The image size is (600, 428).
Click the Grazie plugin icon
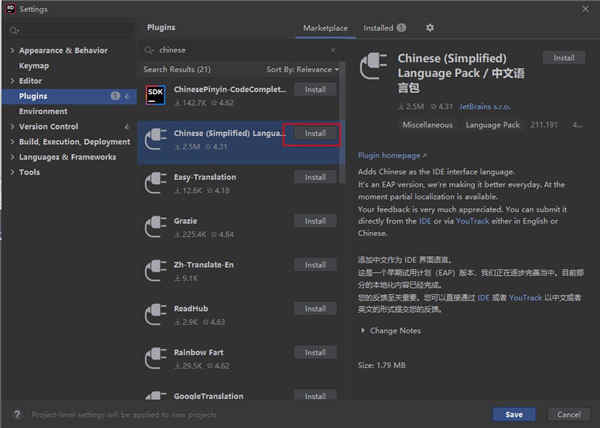click(156, 227)
